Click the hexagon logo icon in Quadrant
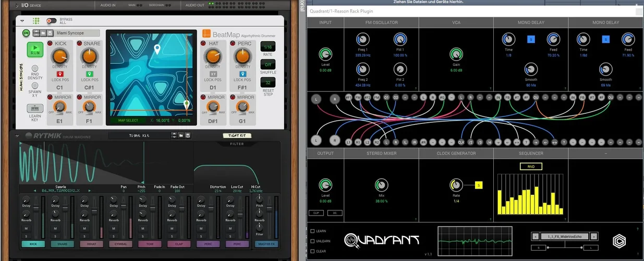The image size is (644, 261). (x=620, y=240)
